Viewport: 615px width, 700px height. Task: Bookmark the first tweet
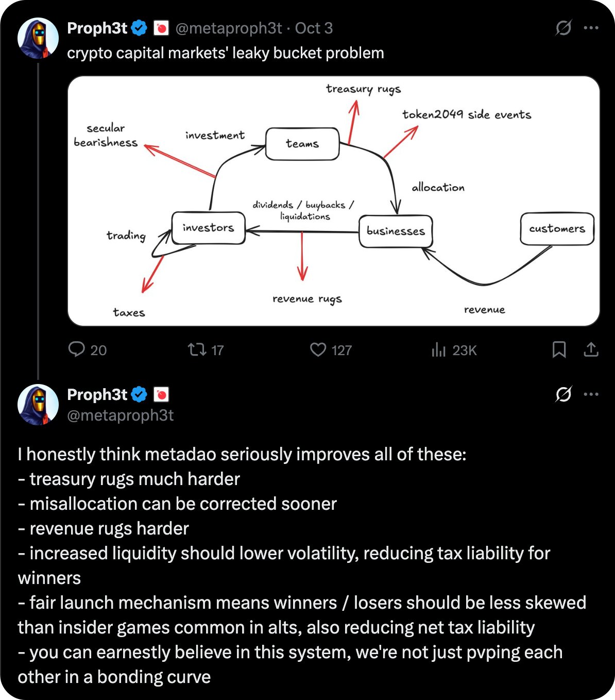559,350
